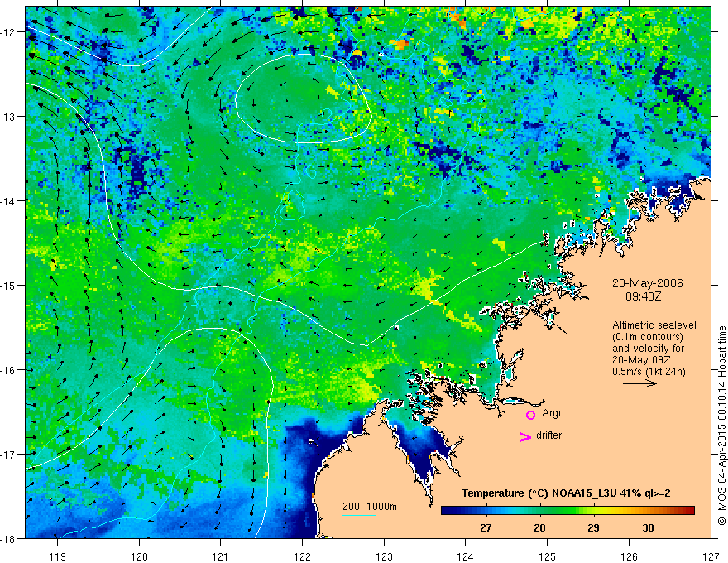The width and height of the screenshot is (728, 563).
Task: Click the dark blue end of colorbar
Action: point(448,511)
